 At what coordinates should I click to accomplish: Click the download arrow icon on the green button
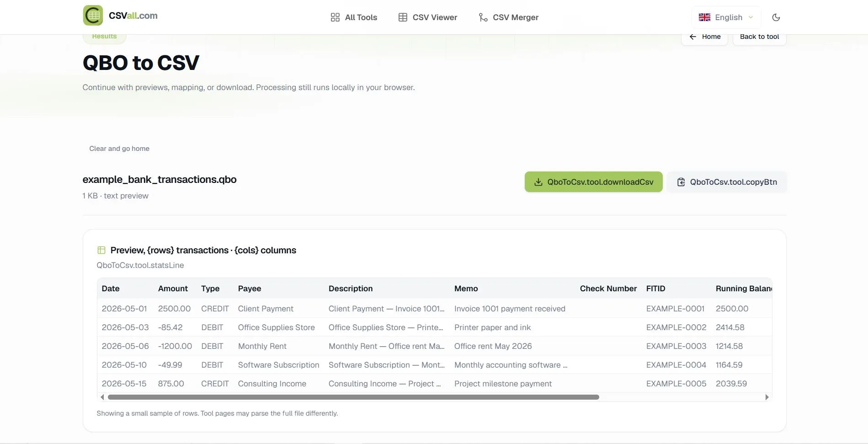(x=538, y=182)
